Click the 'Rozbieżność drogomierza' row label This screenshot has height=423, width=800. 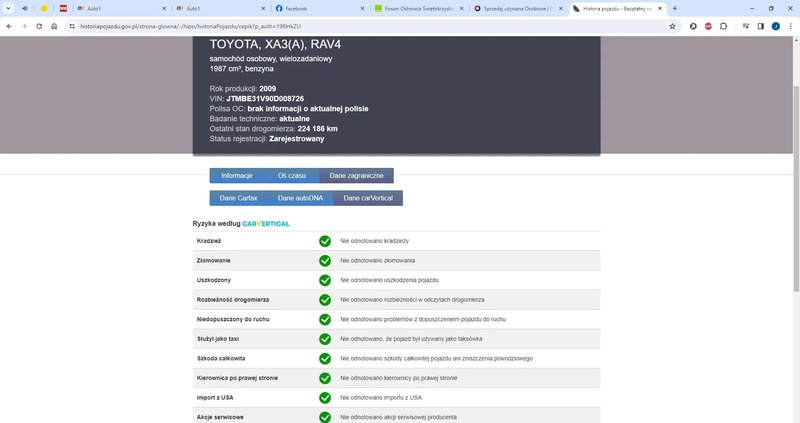point(233,300)
